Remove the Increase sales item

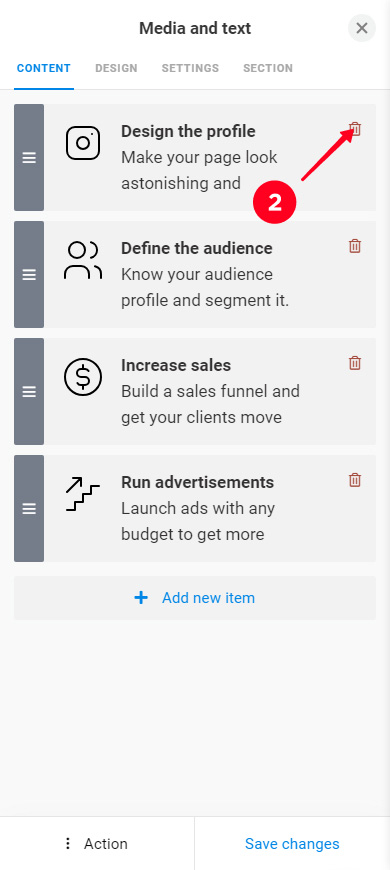[355, 363]
